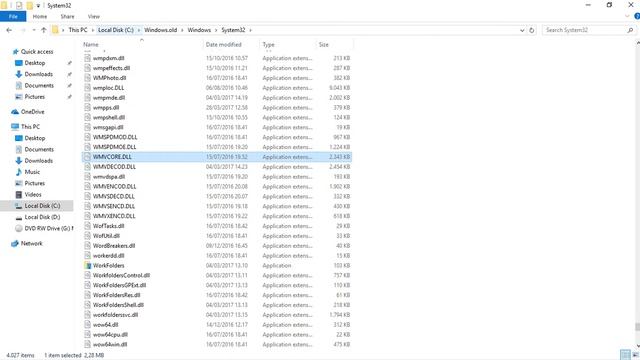Click the Properties quick access toolbar icon
The height and width of the screenshot is (360, 640).
19,5
